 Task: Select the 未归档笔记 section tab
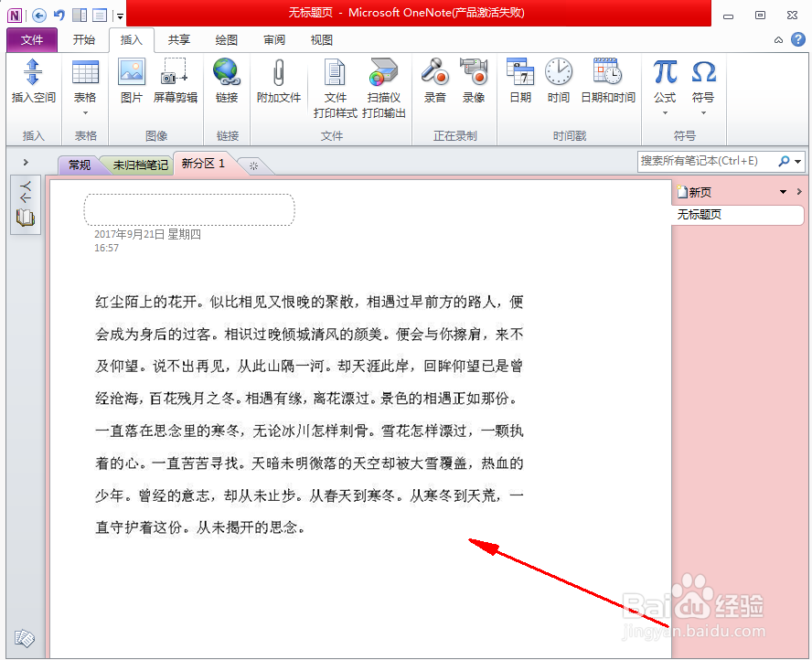[140, 165]
